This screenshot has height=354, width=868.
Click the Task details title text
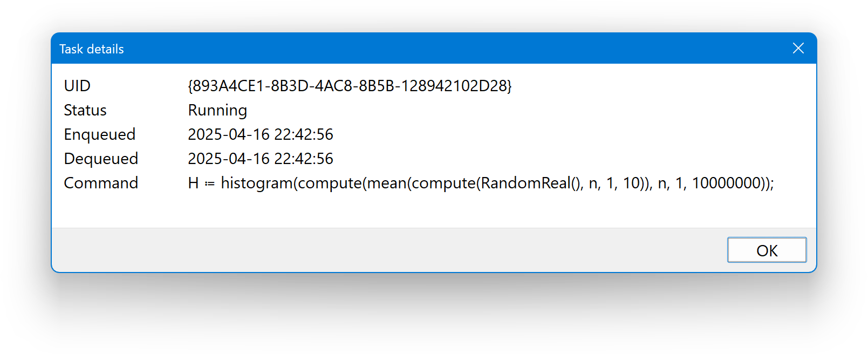tap(92, 49)
